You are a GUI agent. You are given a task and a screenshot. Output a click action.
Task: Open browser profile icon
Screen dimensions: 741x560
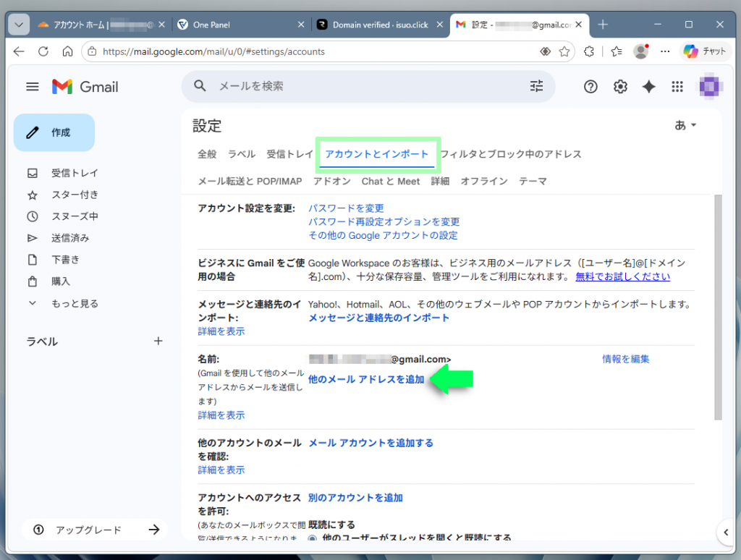click(641, 51)
